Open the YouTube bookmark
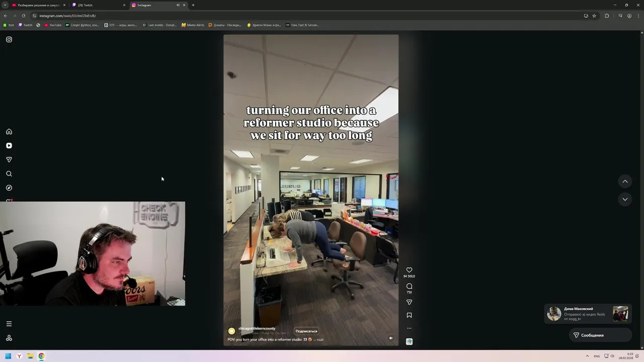644x362 pixels. (x=53, y=25)
